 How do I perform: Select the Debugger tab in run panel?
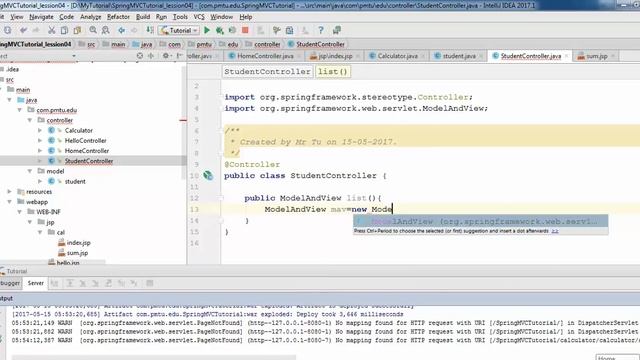[10, 283]
